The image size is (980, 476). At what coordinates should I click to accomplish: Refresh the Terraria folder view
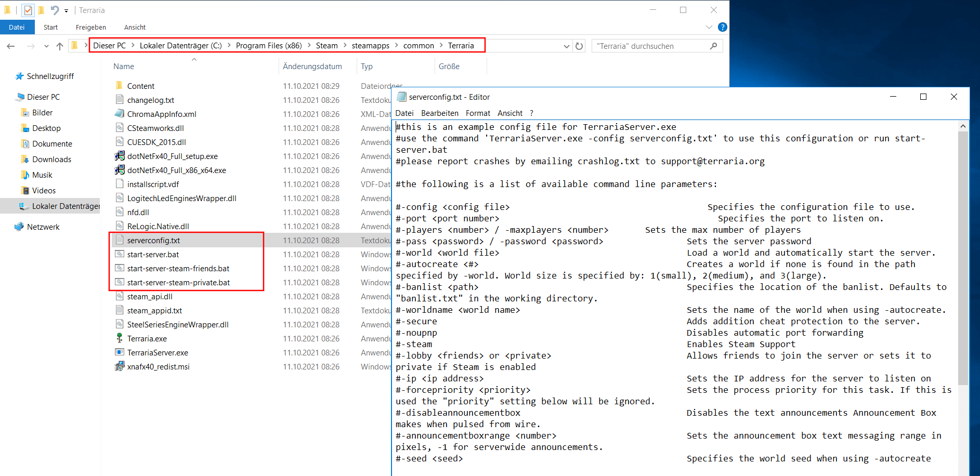(x=579, y=46)
